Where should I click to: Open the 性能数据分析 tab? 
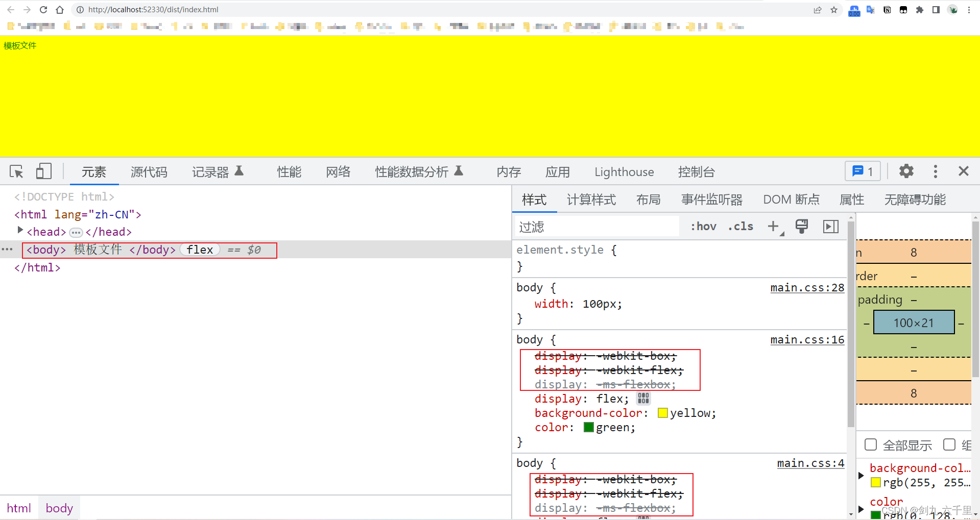(419, 172)
